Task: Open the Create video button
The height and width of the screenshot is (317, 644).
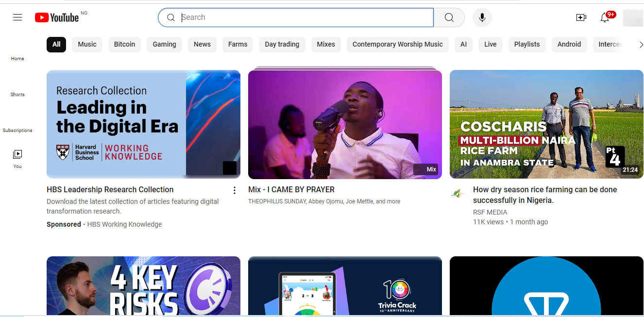Action: pyautogui.click(x=581, y=17)
